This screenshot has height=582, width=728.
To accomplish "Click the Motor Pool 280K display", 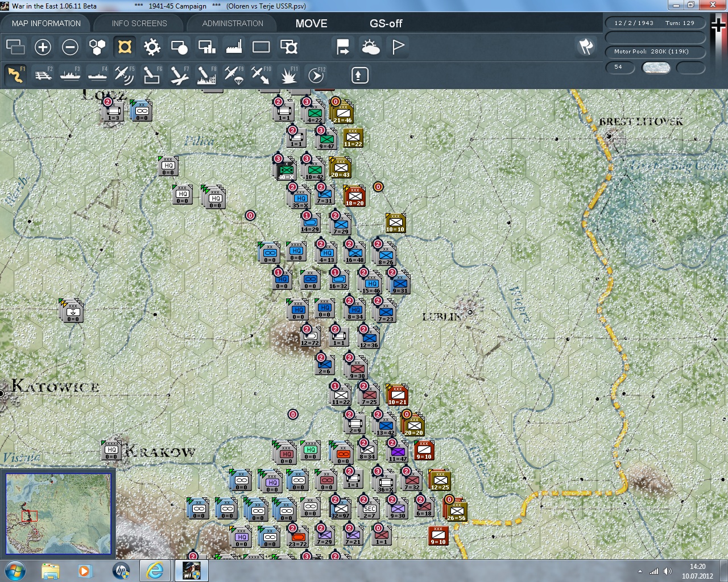I will 656,52.
